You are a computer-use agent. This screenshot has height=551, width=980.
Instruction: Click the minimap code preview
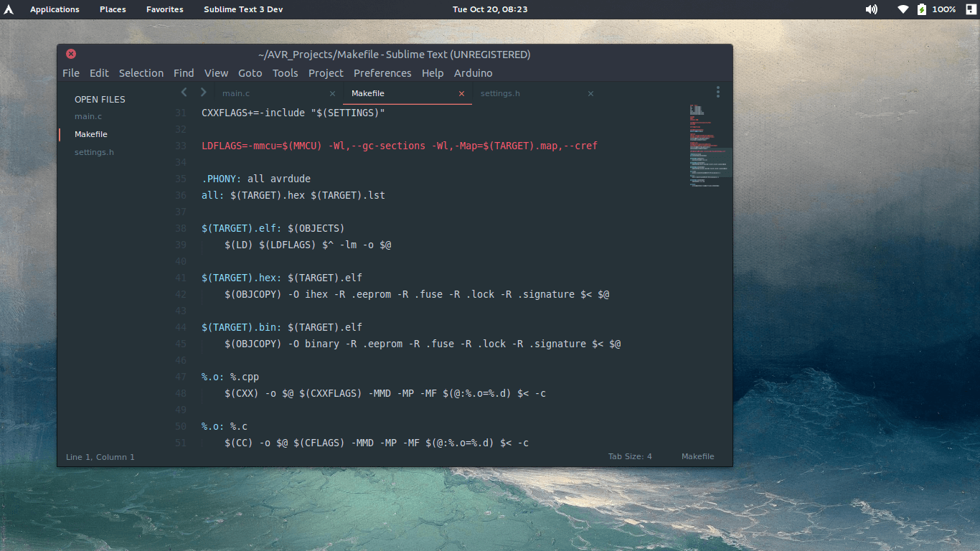click(711, 147)
